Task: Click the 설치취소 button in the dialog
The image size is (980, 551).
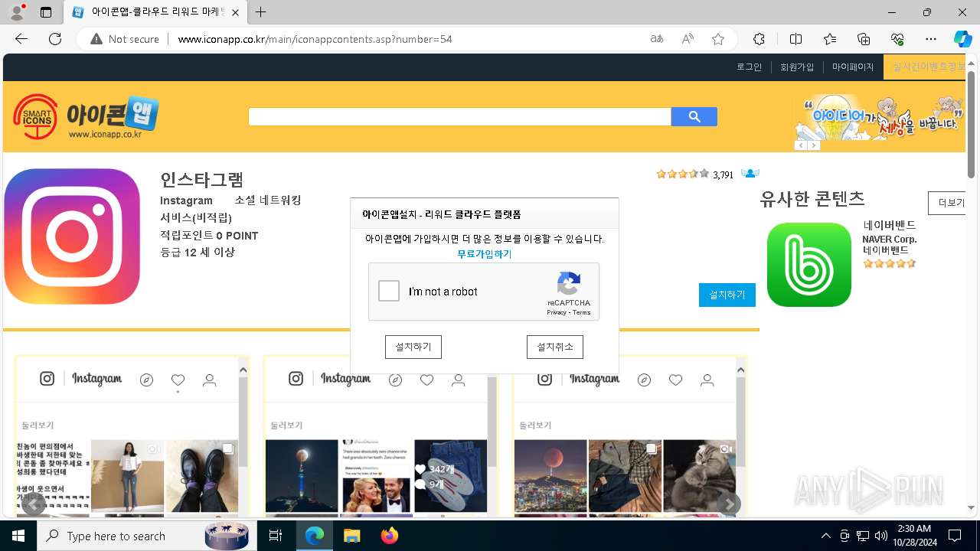Action: [x=555, y=347]
